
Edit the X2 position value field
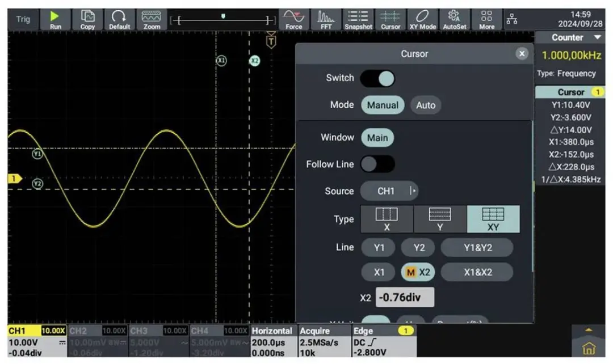click(405, 297)
